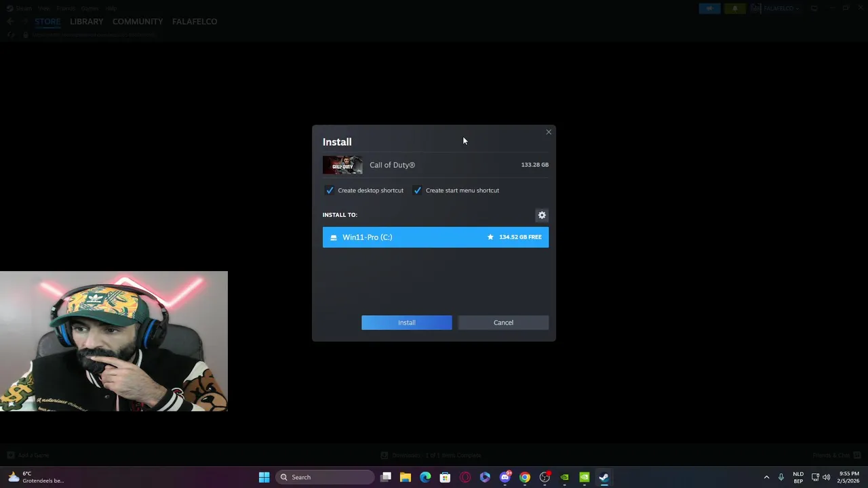Screen dimensions: 868x488
Task: Open Microsoft Store from taskbar
Action: [445, 477]
